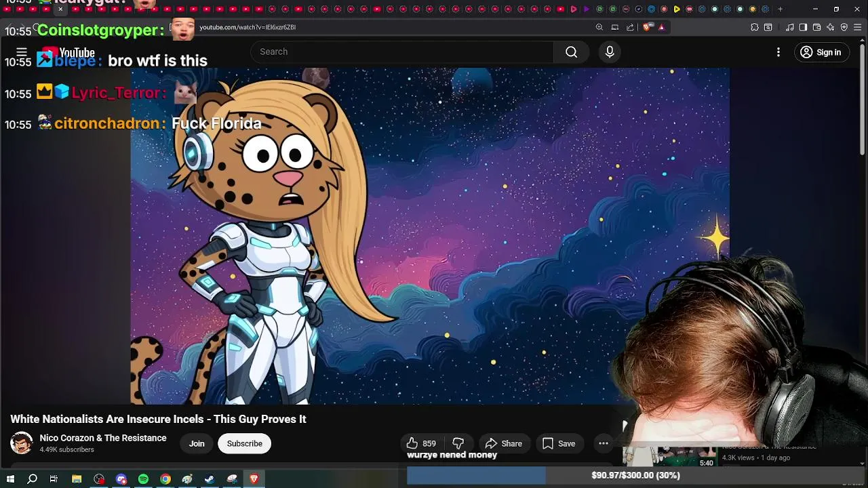Open more actions ellipsis under the video
Viewport: 868px width, 488px height.
[604, 443]
